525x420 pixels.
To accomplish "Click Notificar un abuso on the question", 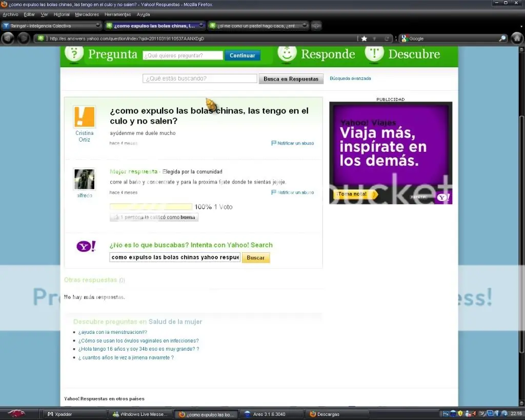I will 295,143.
